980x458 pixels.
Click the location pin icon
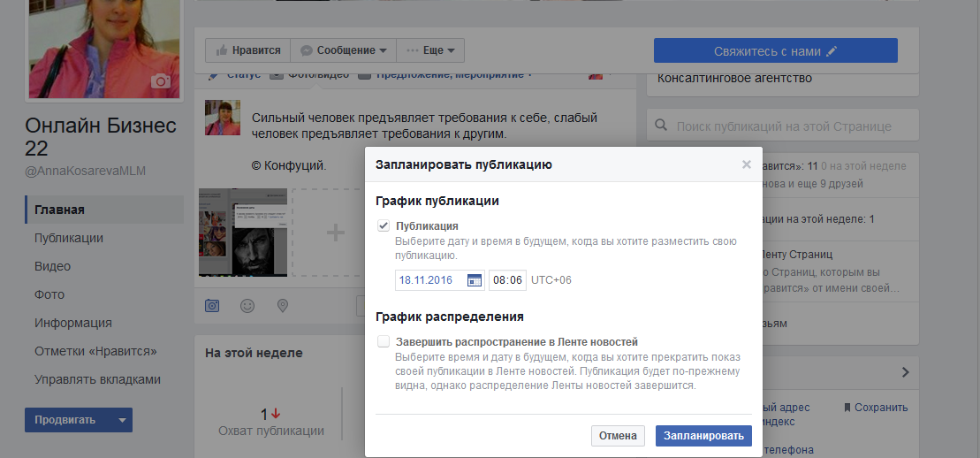point(283,306)
